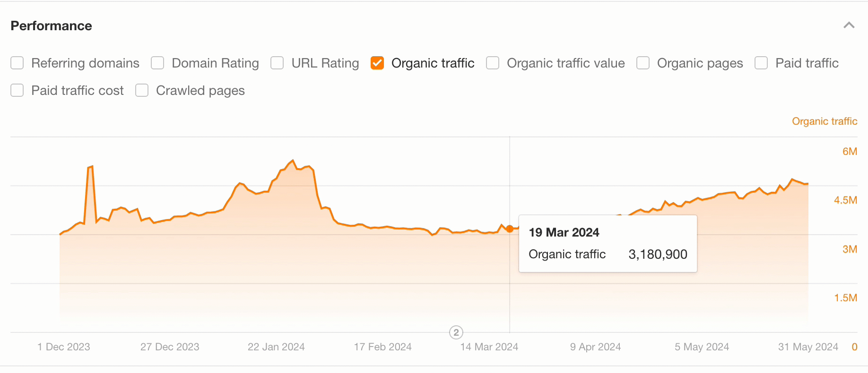Collapse the Performance panel chevron
This screenshot has height=373, width=868.
[x=849, y=25]
